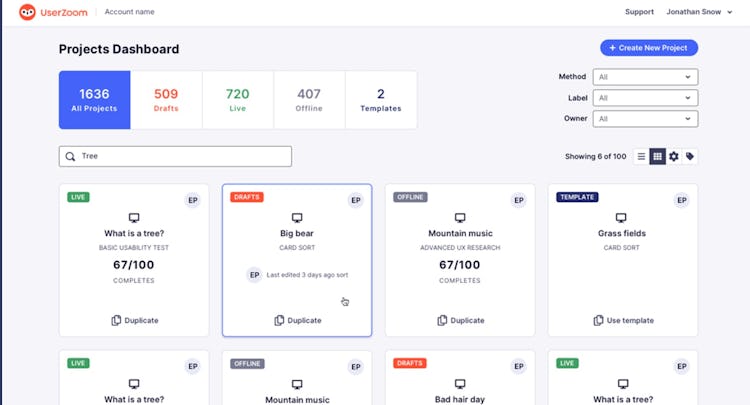This screenshot has width=750, height=405.
Task: Switch to grid view layout
Action: click(658, 156)
